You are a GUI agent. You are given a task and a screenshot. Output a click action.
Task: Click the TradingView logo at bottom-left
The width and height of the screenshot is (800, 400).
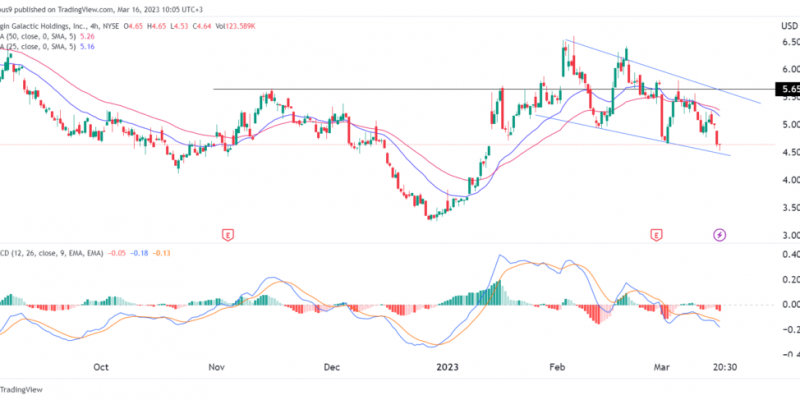tap(20, 389)
